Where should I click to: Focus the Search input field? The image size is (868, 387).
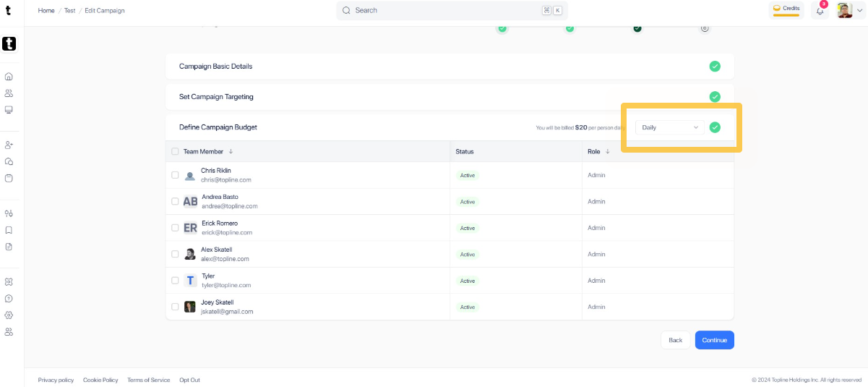click(452, 11)
